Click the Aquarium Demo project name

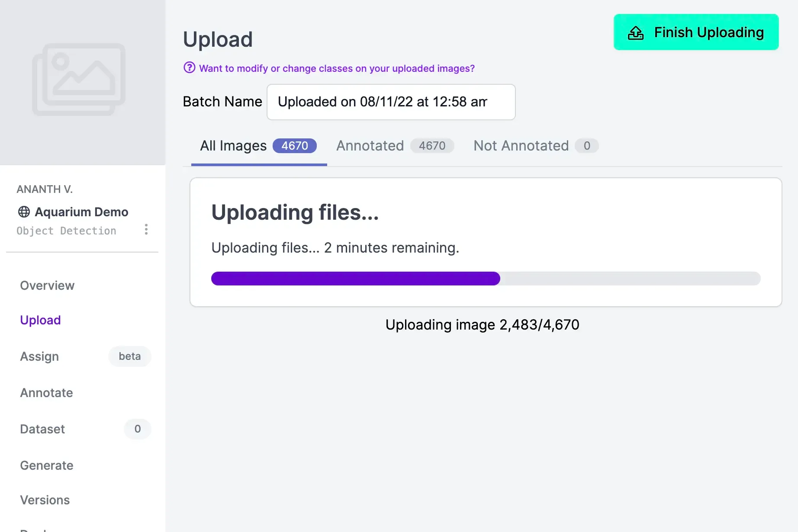tap(81, 212)
